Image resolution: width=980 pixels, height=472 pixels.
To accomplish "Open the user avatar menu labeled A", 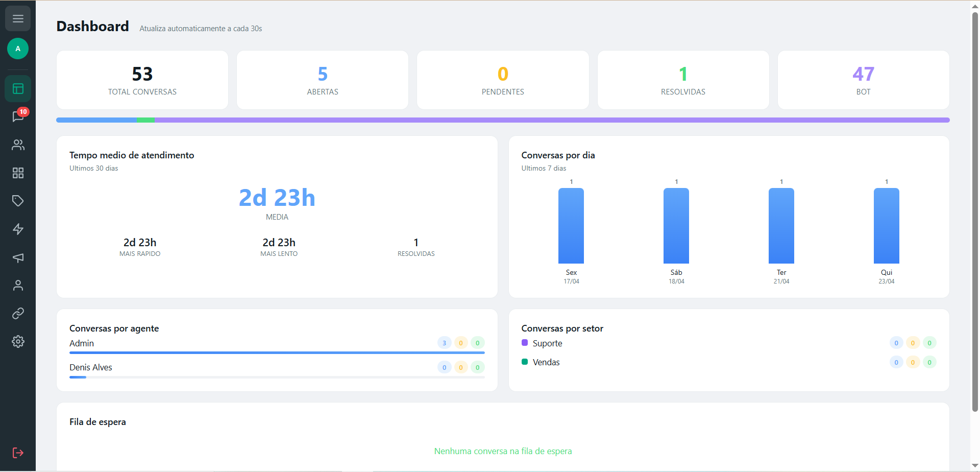I will pos(18,49).
